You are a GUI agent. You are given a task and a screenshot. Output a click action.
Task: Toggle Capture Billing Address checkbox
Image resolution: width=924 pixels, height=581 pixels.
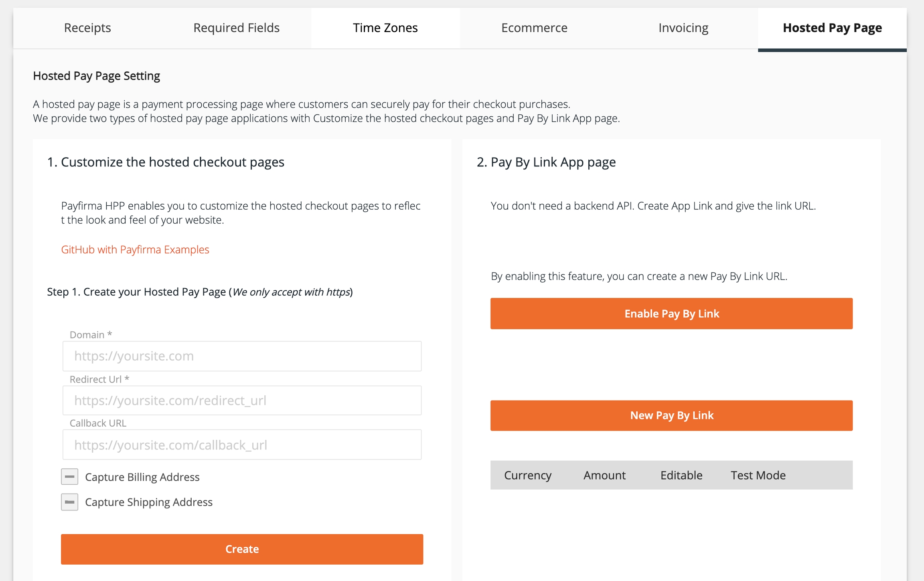[x=70, y=477]
